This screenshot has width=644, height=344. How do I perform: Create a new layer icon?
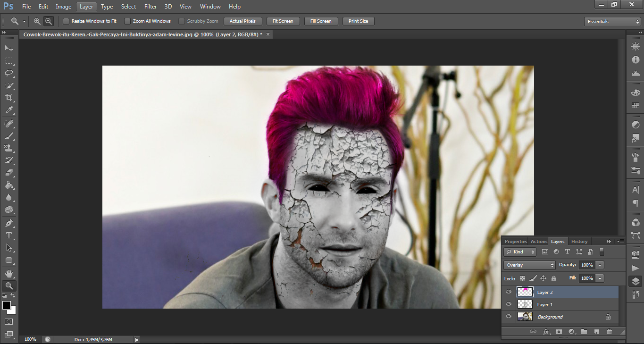[x=596, y=332]
